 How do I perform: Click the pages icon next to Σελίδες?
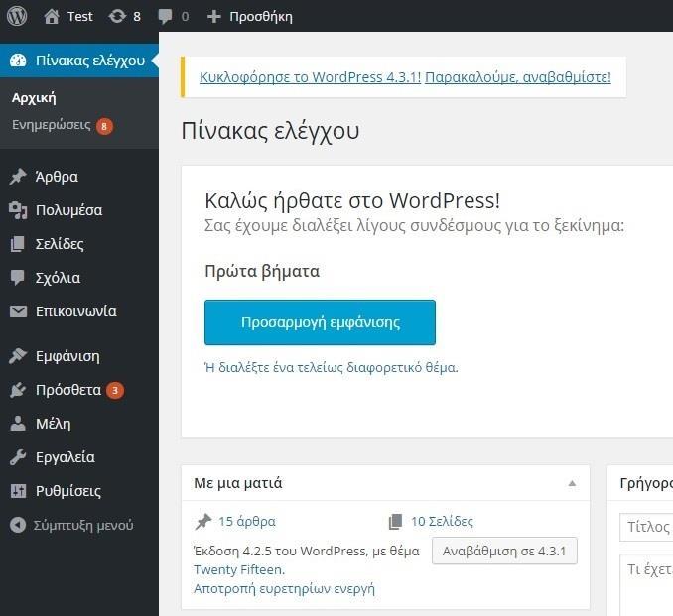coord(18,244)
